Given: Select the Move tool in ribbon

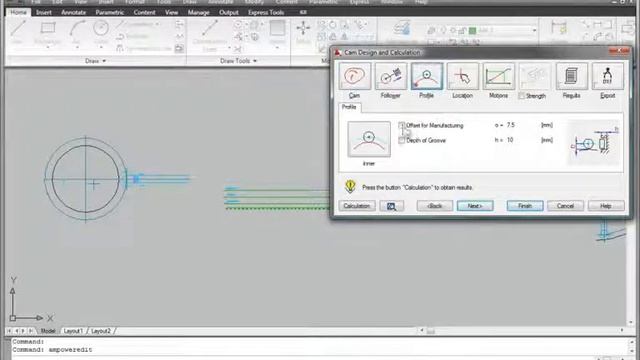Looking at the screenshot, I should [x=303, y=32].
